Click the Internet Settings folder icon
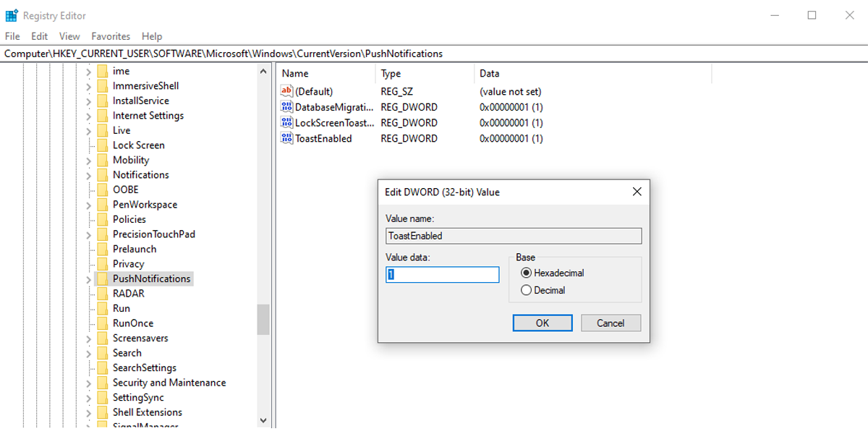The width and height of the screenshot is (868, 434). click(x=102, y=116)
